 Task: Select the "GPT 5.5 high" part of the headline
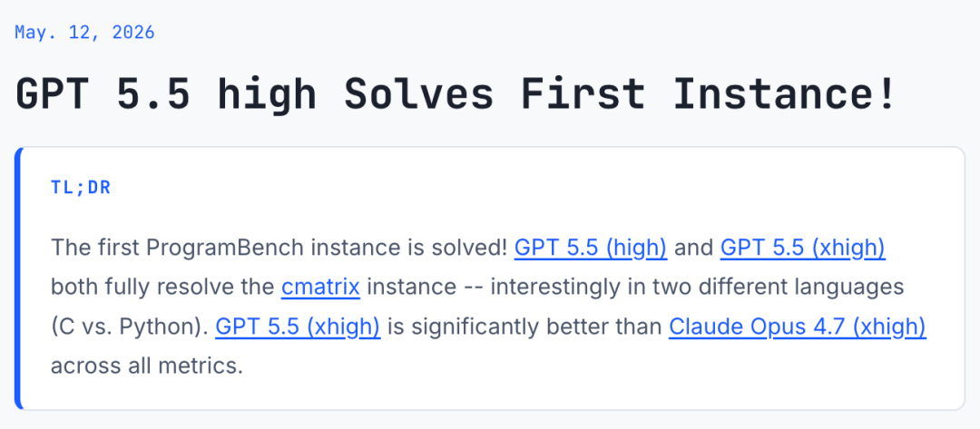pyautogui.click(x=166, y=94)
